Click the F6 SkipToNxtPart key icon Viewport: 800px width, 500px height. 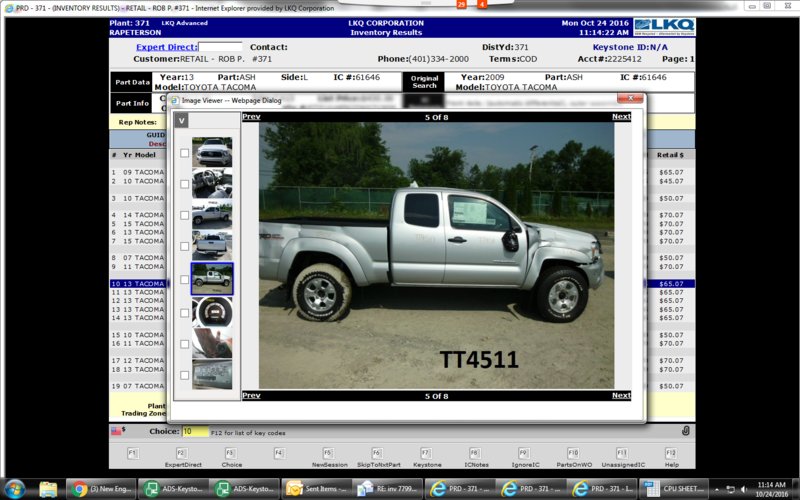(377, 453)
